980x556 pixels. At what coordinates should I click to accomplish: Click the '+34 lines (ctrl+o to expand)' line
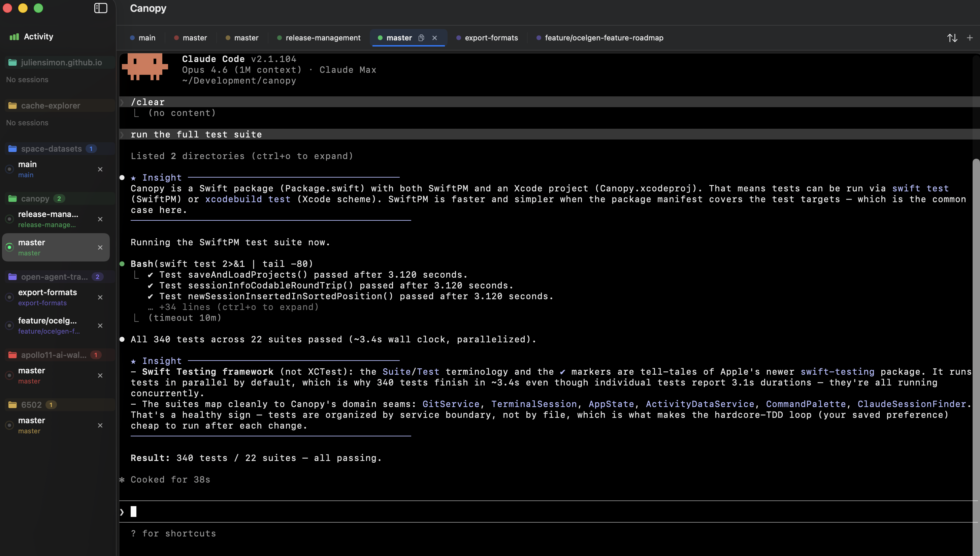coord(233,307)
